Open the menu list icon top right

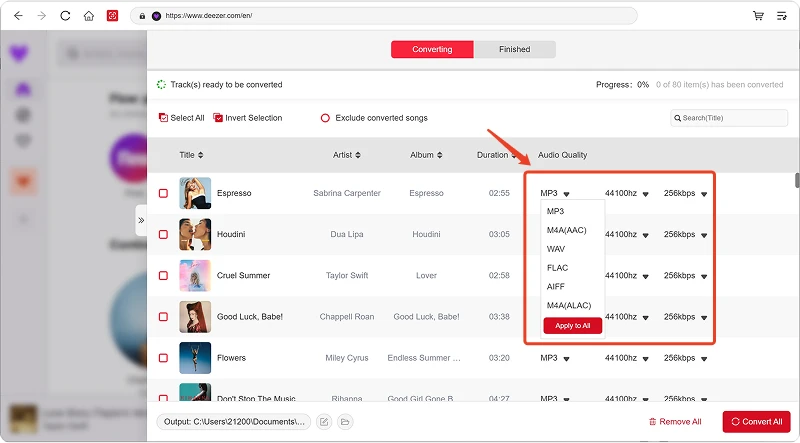tap(782, 16)
